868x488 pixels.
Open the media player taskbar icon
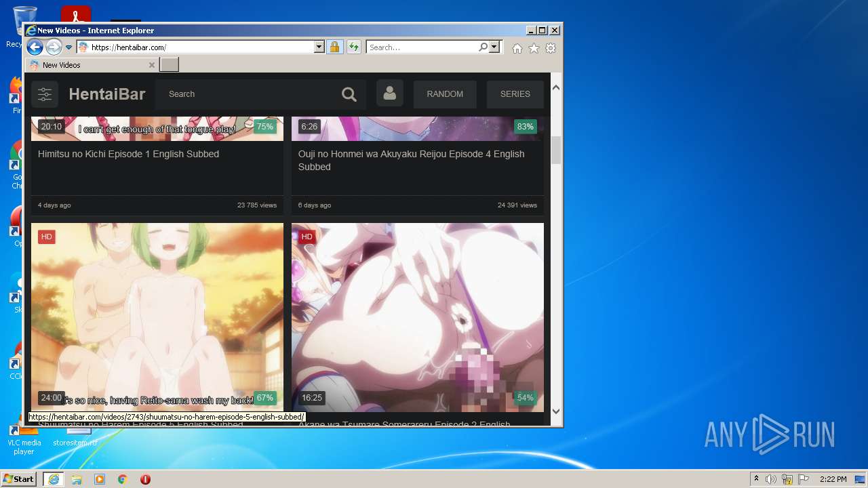point(100,479)
